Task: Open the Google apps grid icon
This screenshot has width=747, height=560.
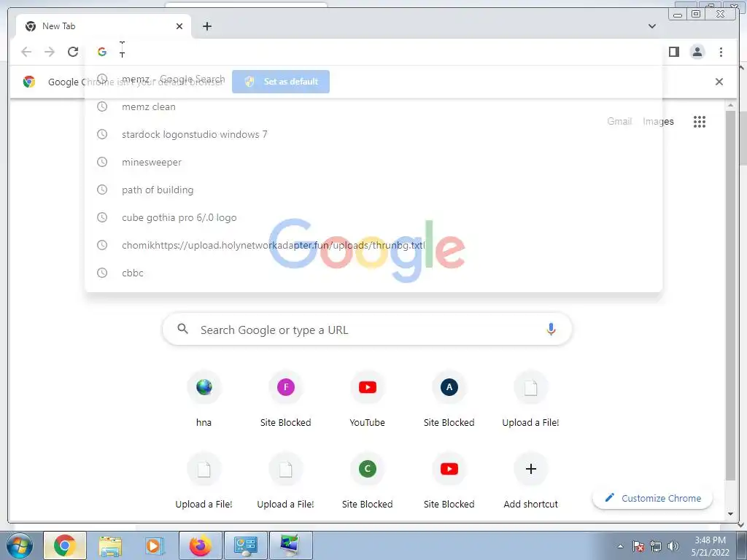Action: tap(700, 122)
